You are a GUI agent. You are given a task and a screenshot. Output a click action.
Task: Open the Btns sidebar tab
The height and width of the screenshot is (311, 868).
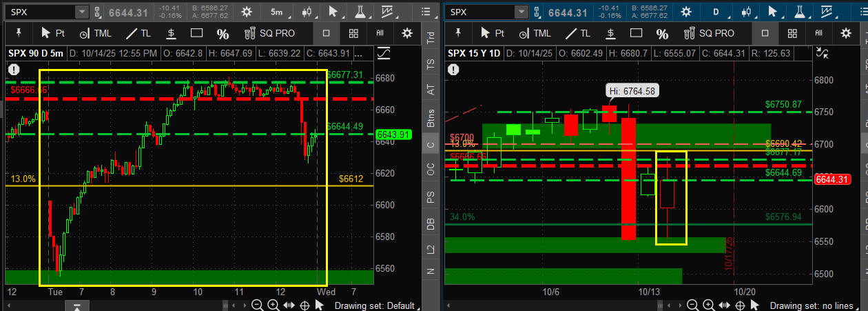pyautogui.click(x=431, y=119)
